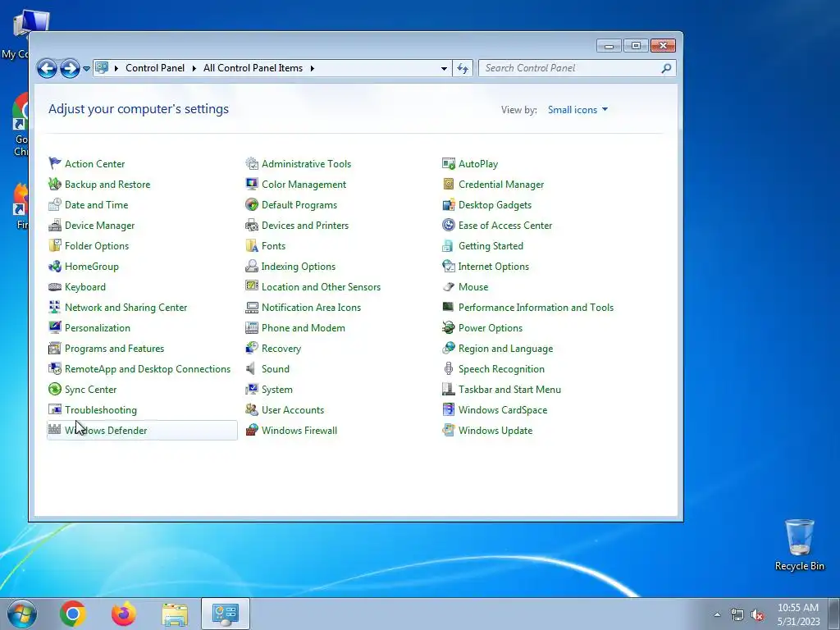The width and height of the screenshot is (840, 630).
Task: Open the Taskbar and Start Menu link
Action: 509,390
